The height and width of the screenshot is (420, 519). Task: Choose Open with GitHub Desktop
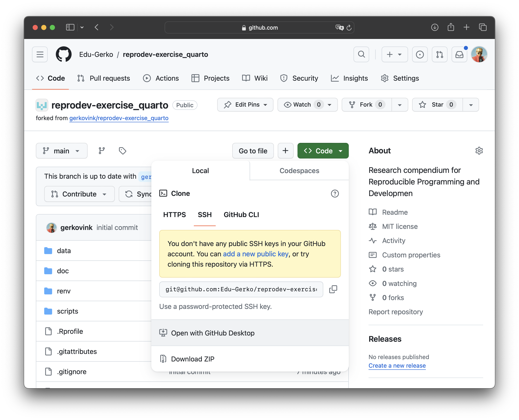coord(250,333)
